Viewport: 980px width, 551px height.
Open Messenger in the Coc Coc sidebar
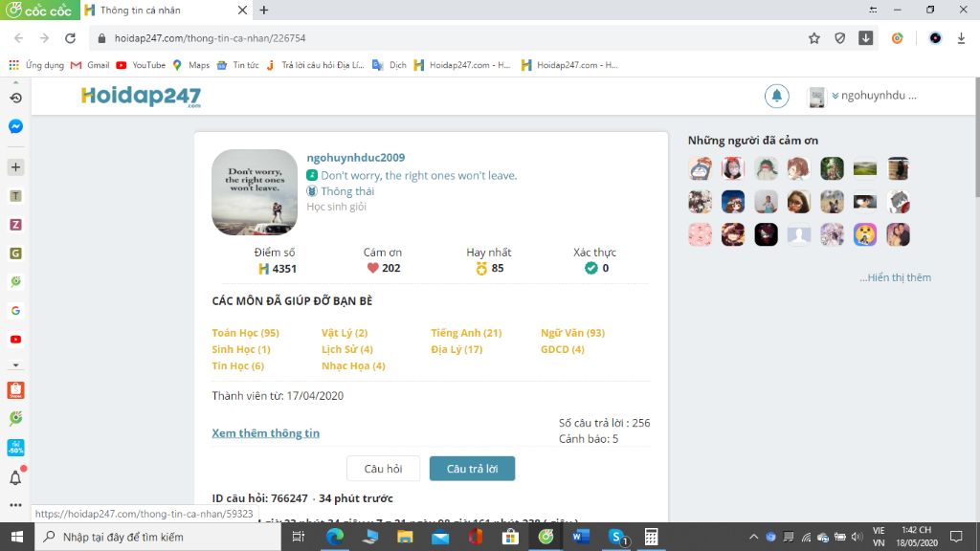[15, 126]
